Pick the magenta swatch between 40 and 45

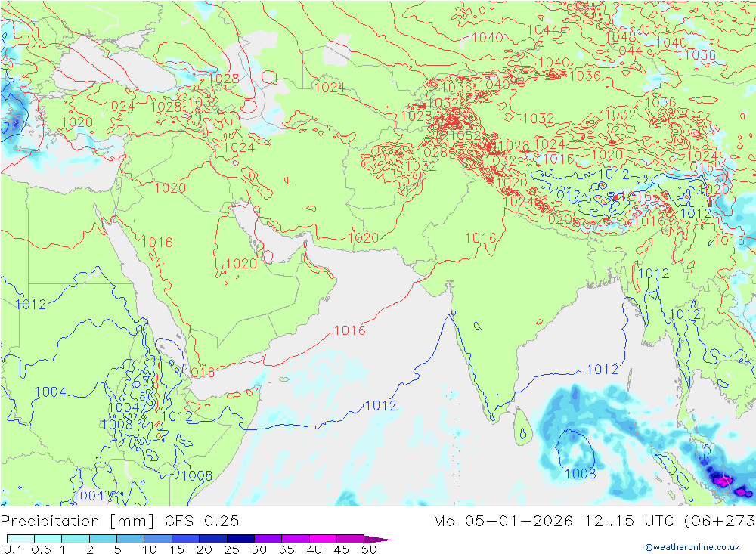pyautogui.click(x=323, y=539)
